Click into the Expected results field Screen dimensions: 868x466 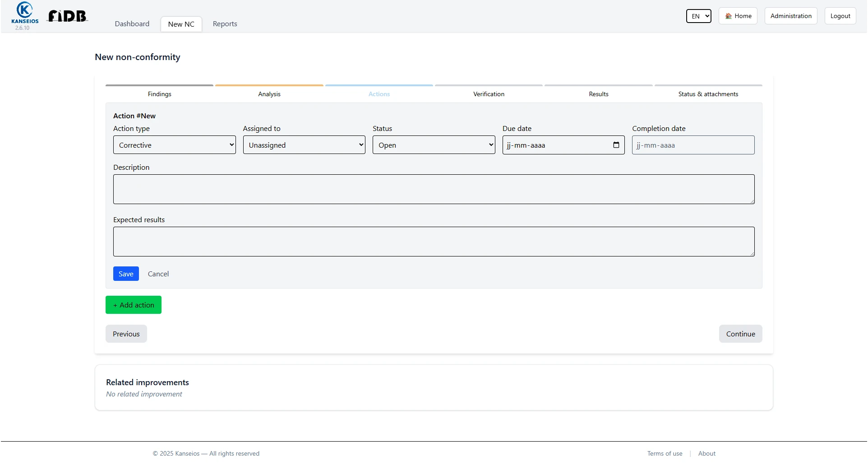coord(434,242)
